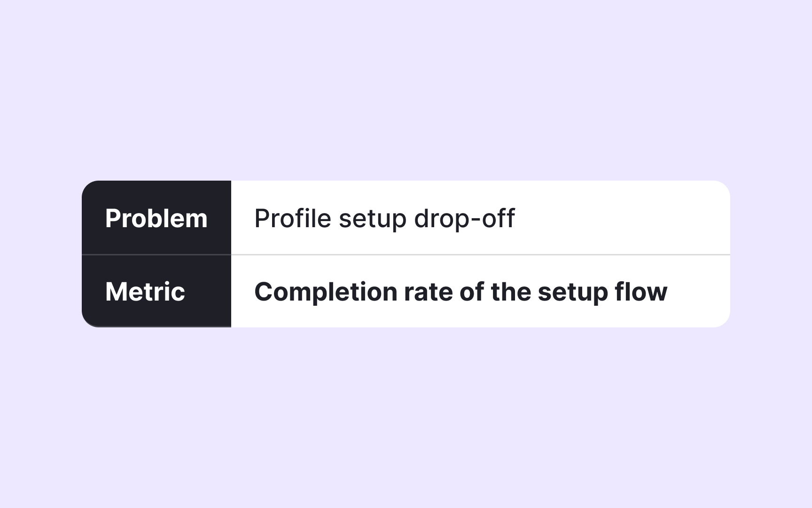
Task: Select the 'Completion rate of the setup flow' text
Action: (x=461, y=292)
